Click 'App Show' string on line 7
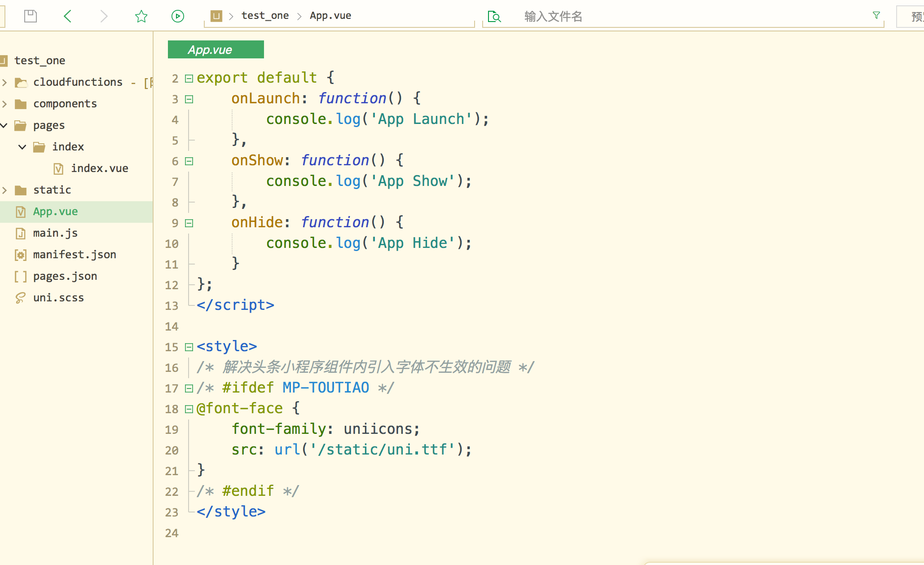Screen dimensions: 924x565 (x=413, y=181)
